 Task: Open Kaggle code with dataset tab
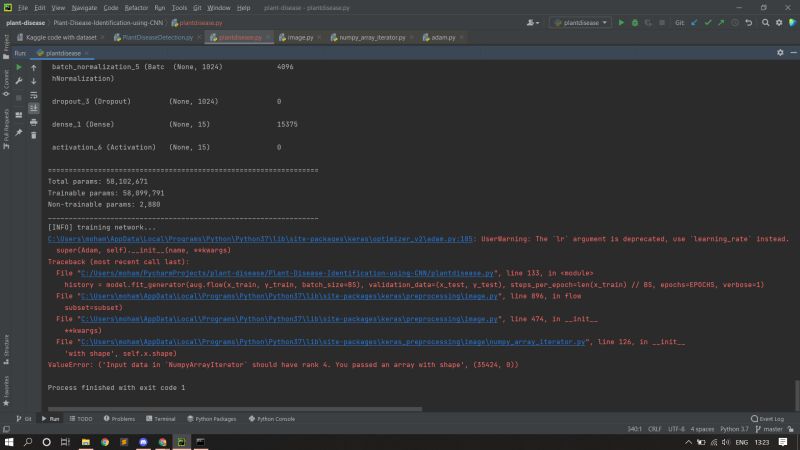coord(61,37)
